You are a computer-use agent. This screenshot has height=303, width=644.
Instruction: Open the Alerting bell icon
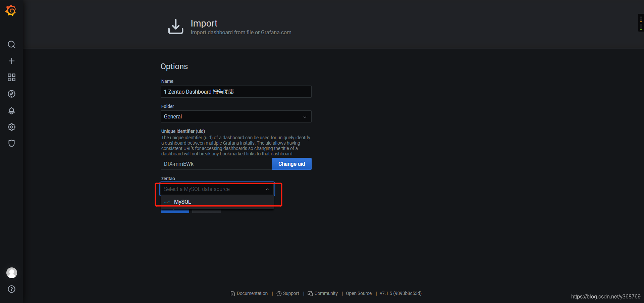click(x=11, y=110)
